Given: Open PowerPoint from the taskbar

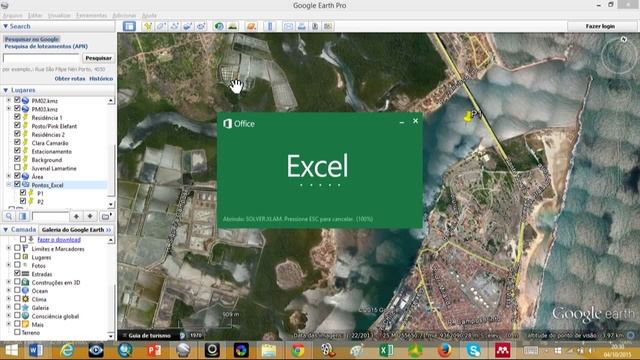Looking at the screenshot, I should [x=154, y=350].
